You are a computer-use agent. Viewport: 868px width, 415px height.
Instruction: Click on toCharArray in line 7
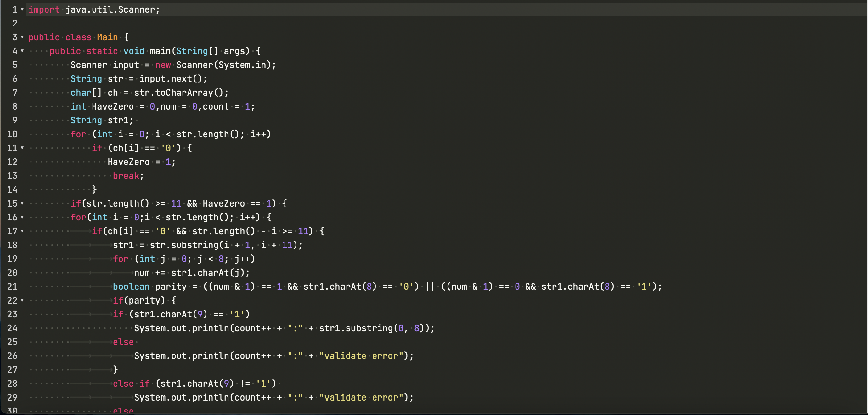click(184, 93)
